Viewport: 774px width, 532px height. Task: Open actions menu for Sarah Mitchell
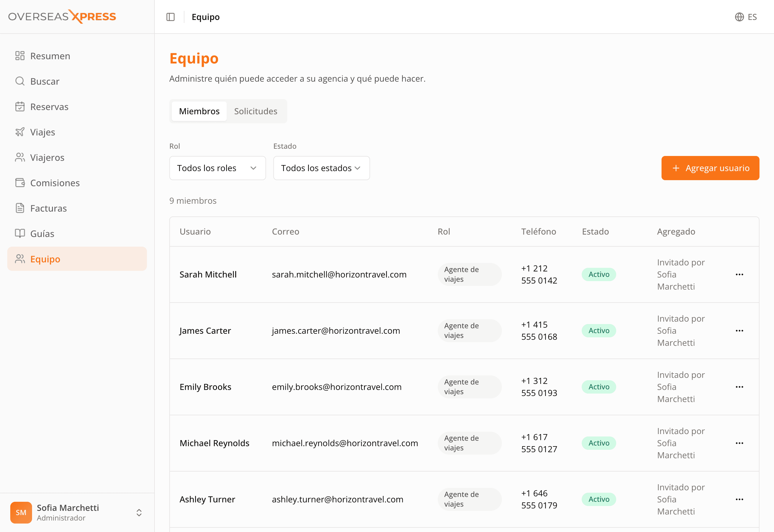[x=739, y=274]
